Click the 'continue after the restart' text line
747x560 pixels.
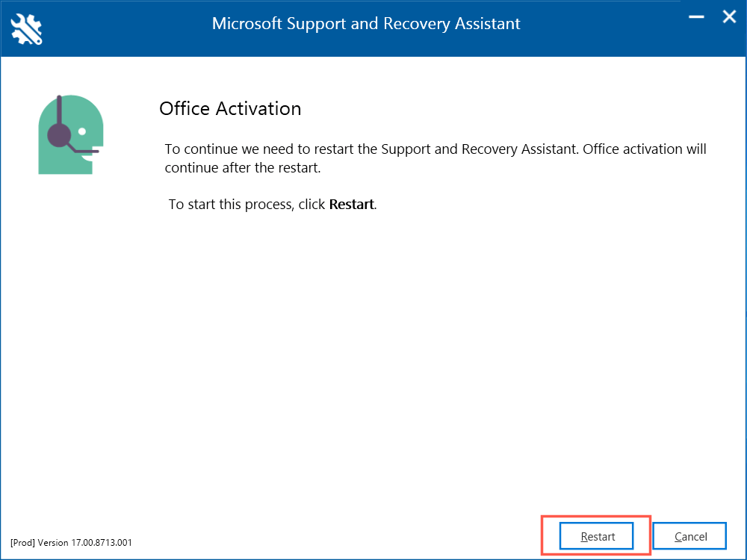click(x=242, y=167)
